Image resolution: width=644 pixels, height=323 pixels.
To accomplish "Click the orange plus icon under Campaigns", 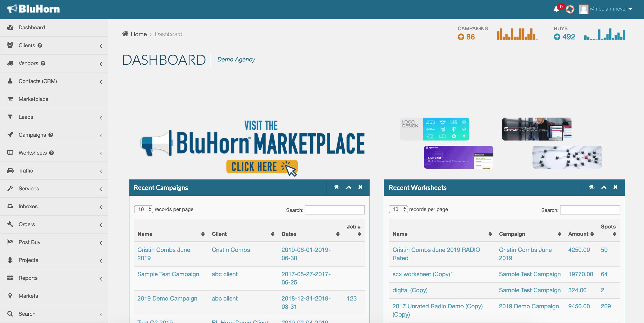I will 461,37.
